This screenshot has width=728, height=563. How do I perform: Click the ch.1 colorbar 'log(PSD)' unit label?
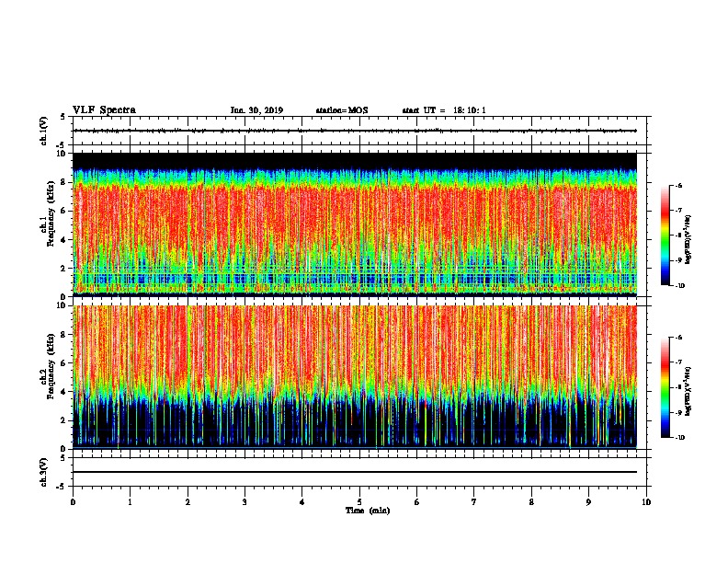[688, 239]
